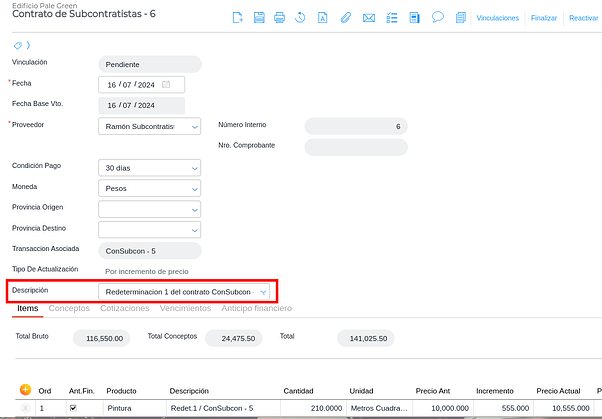Click the tag icon below title
602x419 pixels.
[18, 46]
